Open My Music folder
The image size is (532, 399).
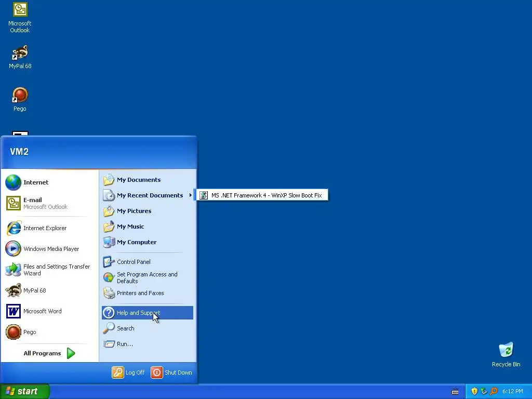[147, 227]
